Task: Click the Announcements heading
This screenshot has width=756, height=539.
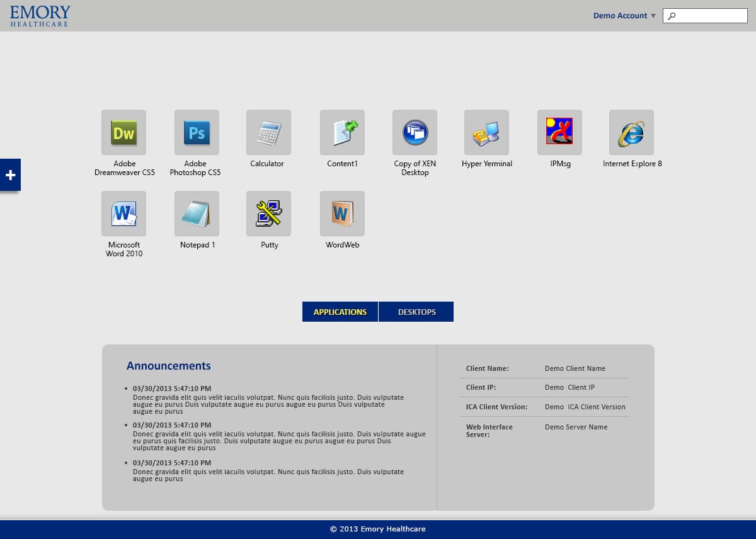Action: 169,366
